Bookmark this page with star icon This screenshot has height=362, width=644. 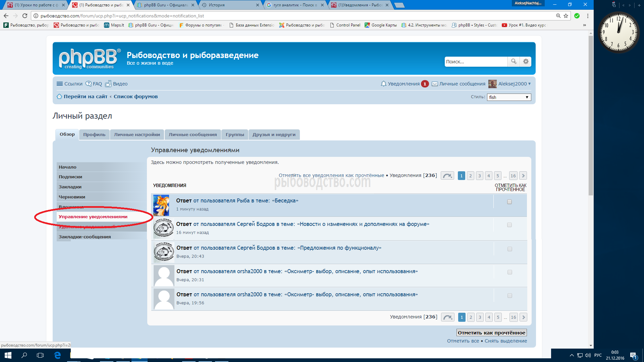[566, 16]
